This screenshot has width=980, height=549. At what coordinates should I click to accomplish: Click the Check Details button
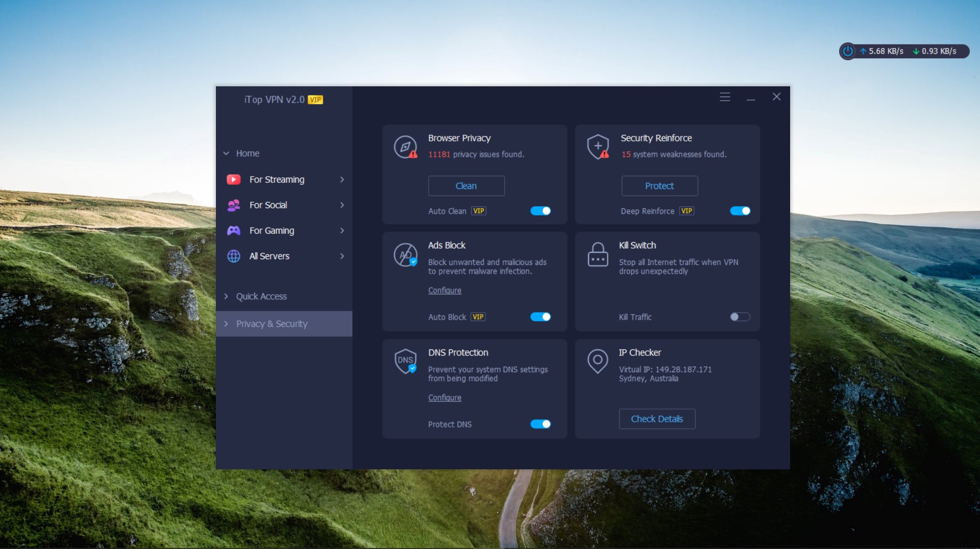tap(657, 419)
